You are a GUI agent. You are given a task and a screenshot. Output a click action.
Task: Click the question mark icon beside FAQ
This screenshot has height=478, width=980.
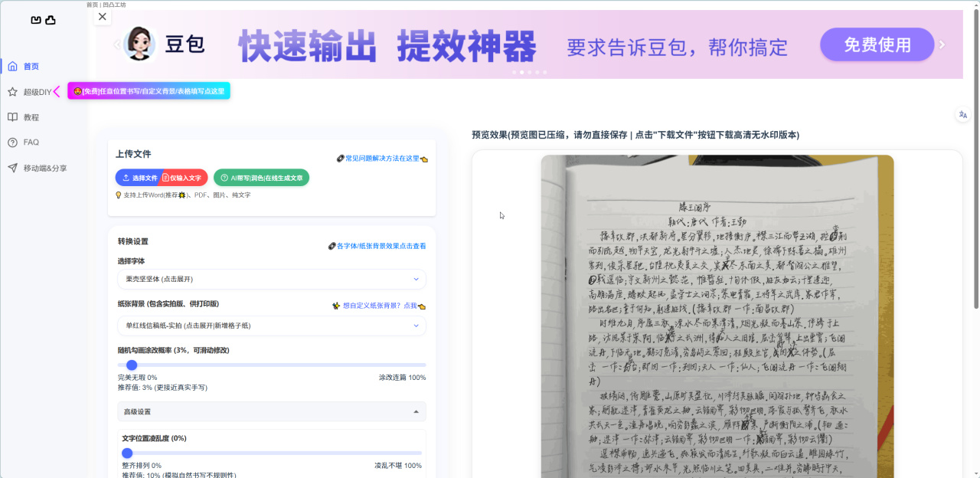[12, 142]
